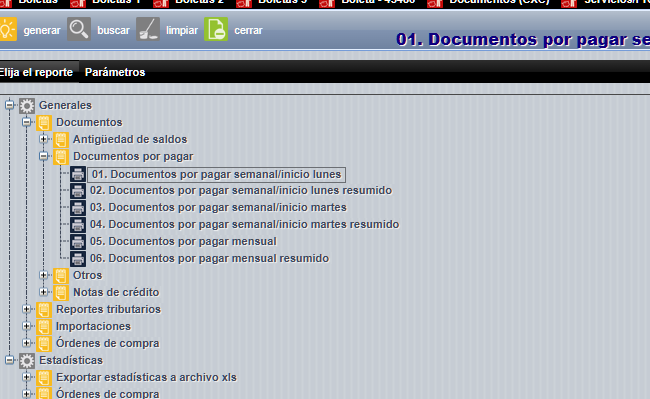The height and width of the screenshot is (399, 650).
Task: Click the generar lightbulb icon
Action: pyautogui.click(x=7, y=29)
